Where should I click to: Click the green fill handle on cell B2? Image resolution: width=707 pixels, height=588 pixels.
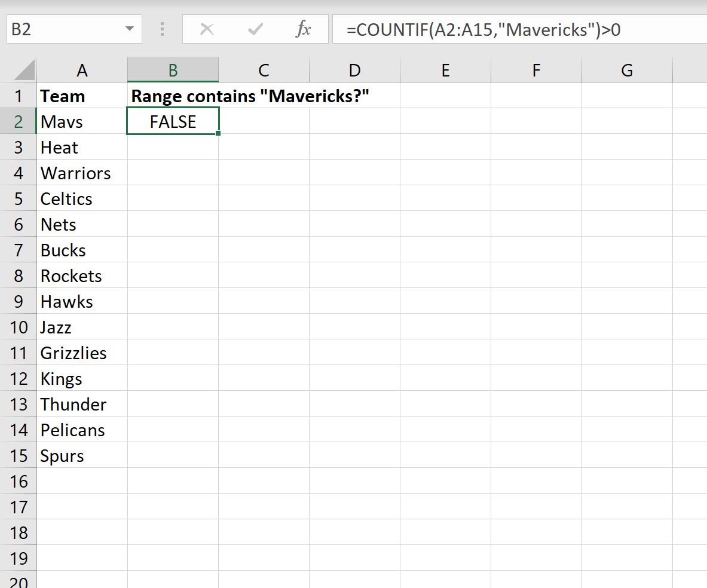pyautogui.click(x=219, y=132)
